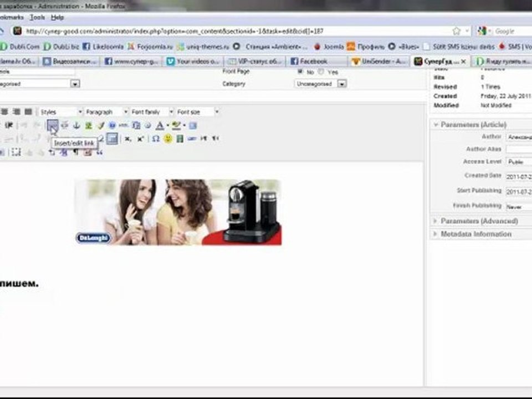The width and height of the screenshot is (532, 399).
Task: Open the uniq-themes.ru bookmark
Action: point(203,47)
